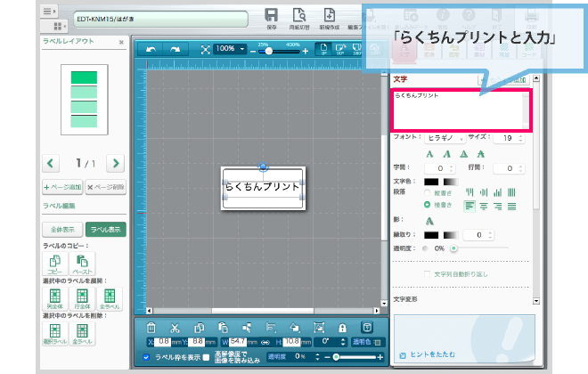
Task: Toggle the text shadow (影) A icon
Action: pyautogui.click(x=429, y=221)
